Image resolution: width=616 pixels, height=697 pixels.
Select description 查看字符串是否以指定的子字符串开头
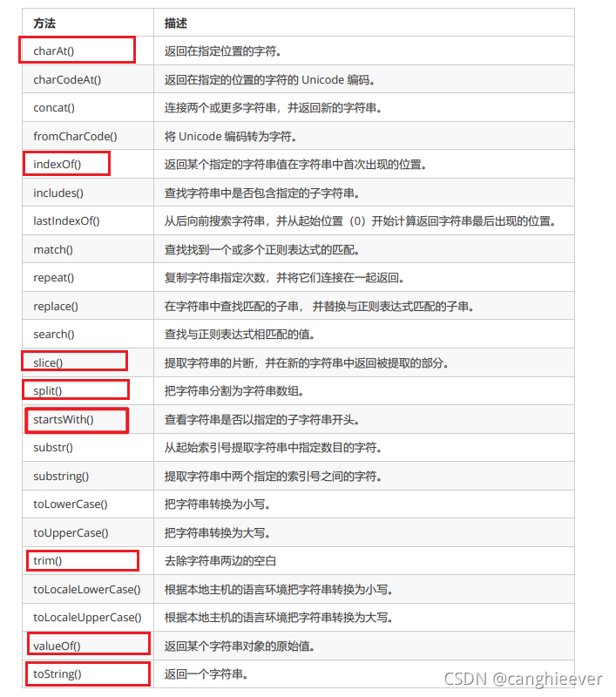pos(261,420)
